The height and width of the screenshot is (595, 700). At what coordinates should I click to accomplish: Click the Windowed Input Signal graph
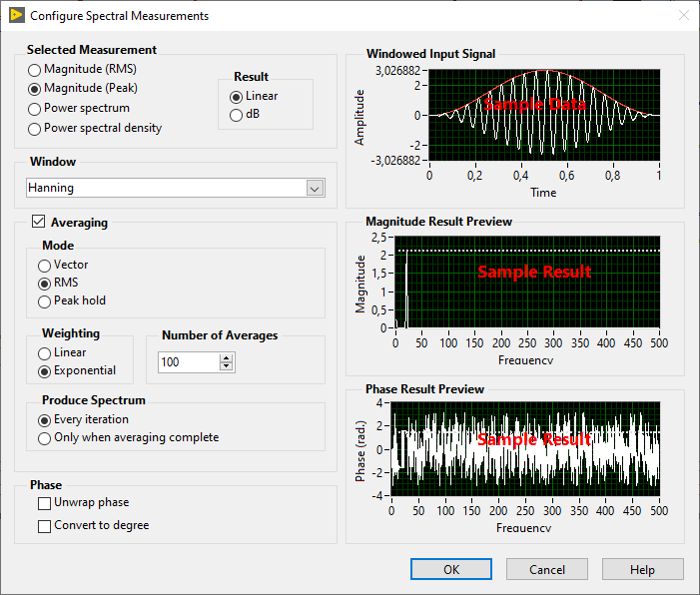(544, 115)
